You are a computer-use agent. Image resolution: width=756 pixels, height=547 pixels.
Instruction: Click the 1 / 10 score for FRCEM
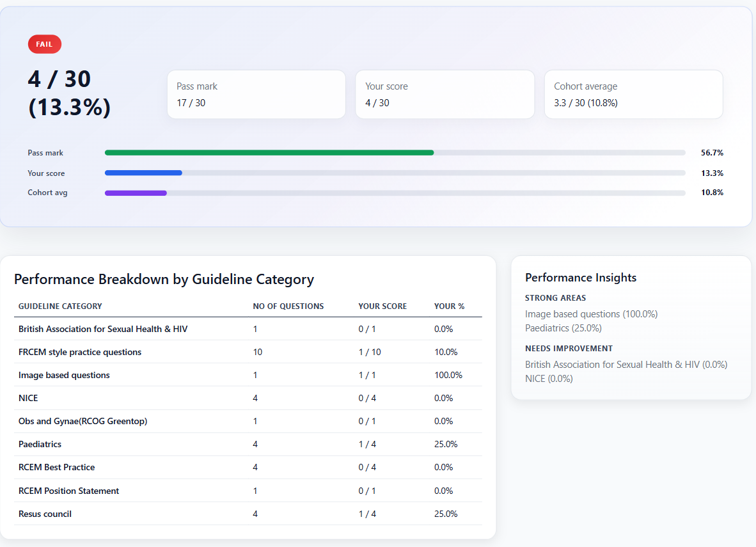point(369,352)
